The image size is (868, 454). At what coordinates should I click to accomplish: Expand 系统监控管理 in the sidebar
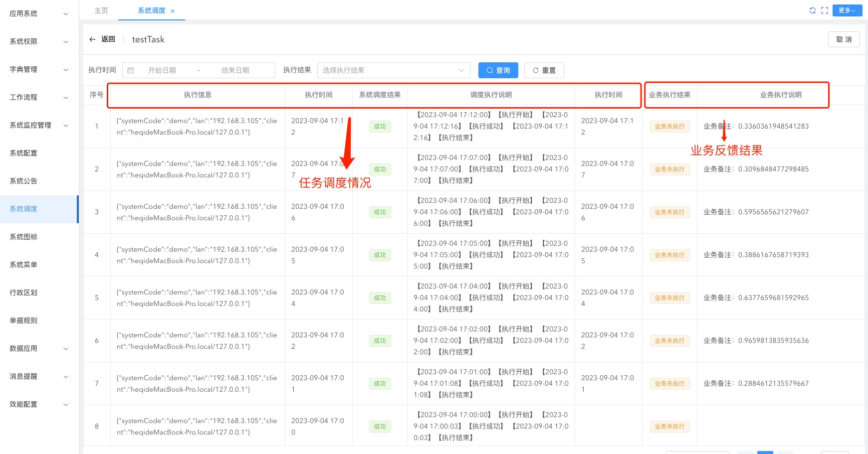(x=39, y=126)
